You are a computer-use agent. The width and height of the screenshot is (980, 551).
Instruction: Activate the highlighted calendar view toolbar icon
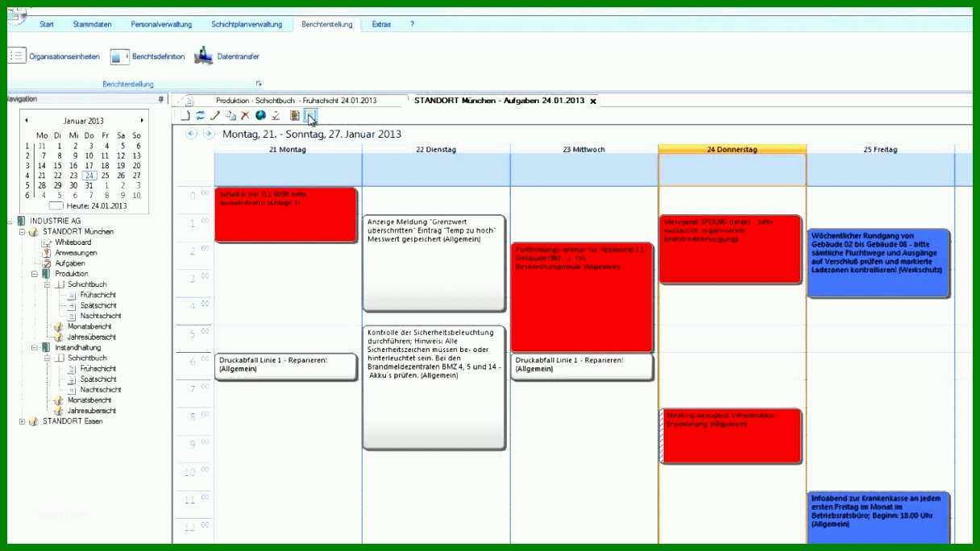pyautogui.click(x=310, y=116)
